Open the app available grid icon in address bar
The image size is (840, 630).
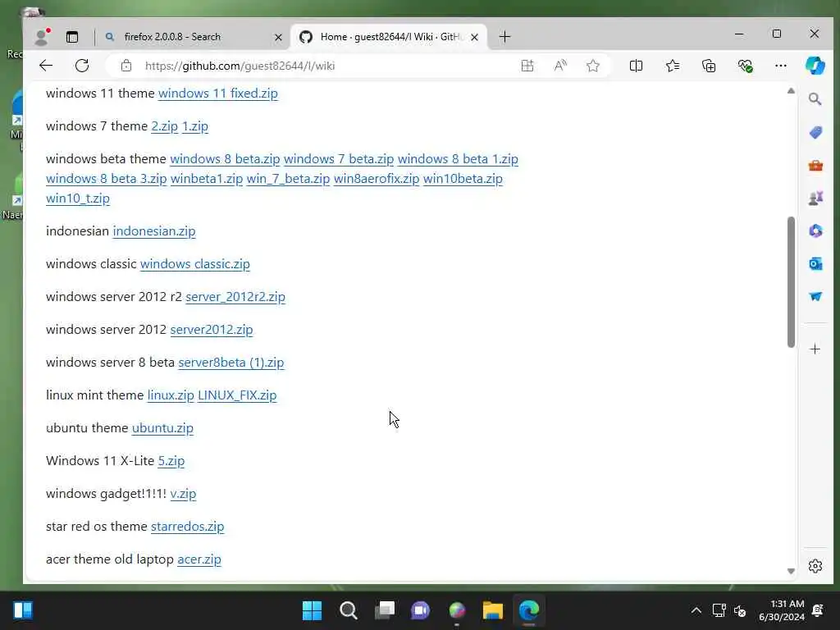527,66
